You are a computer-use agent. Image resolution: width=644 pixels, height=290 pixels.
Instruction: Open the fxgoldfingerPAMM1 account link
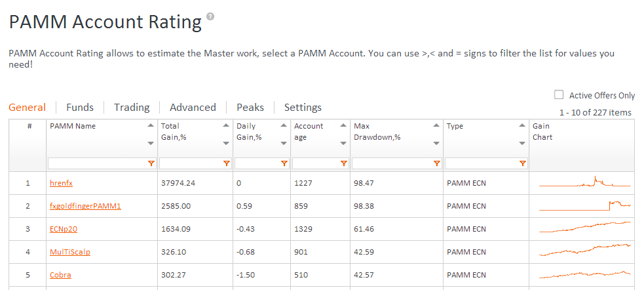tap(85, 206)
